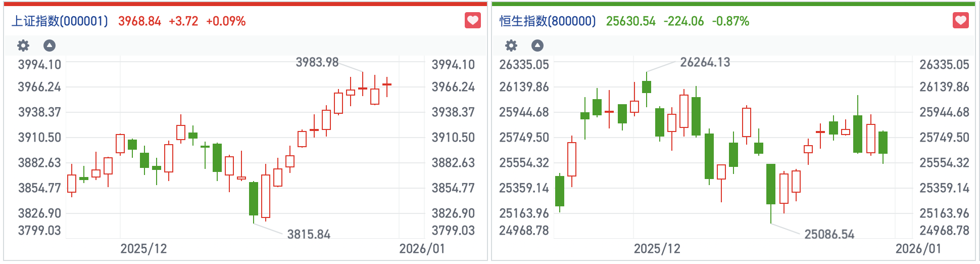The image size is (980, 264).
Task: Collapse 恒生指数 chart with the up-arrow icon
Action: [x=537, y=46]
